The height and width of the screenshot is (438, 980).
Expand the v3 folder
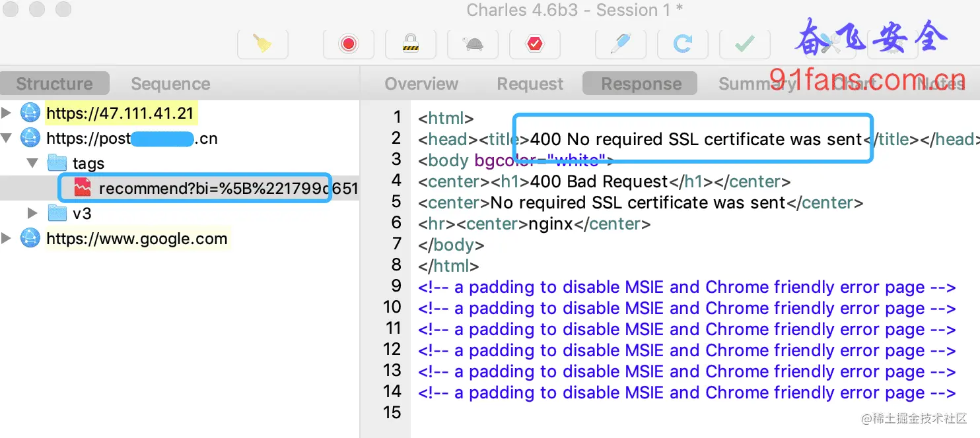32,213
